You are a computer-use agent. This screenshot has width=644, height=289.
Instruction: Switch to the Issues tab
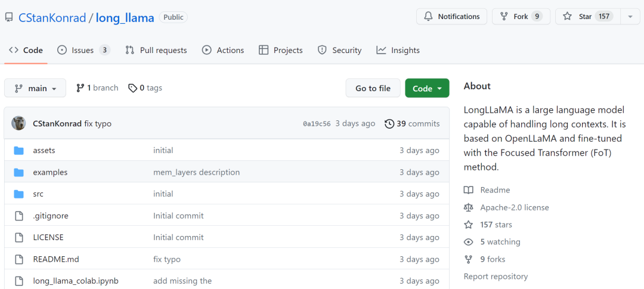tap(83, 51)
